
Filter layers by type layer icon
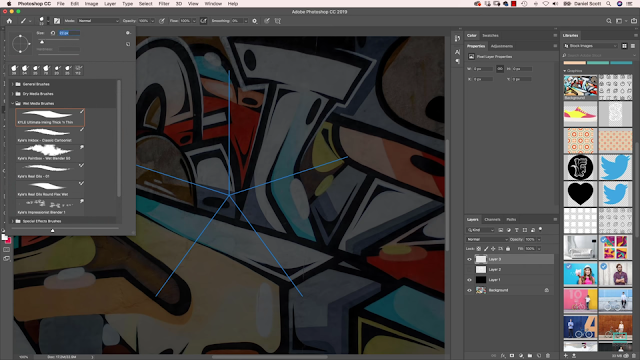tap(517, 230)
